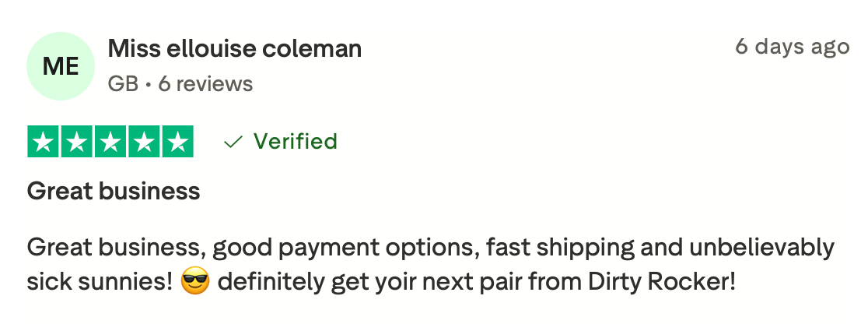The width and height of the screenshot is (868, 324).
Task: Click the sunglasses emoji in review
Action: (195, 282)
